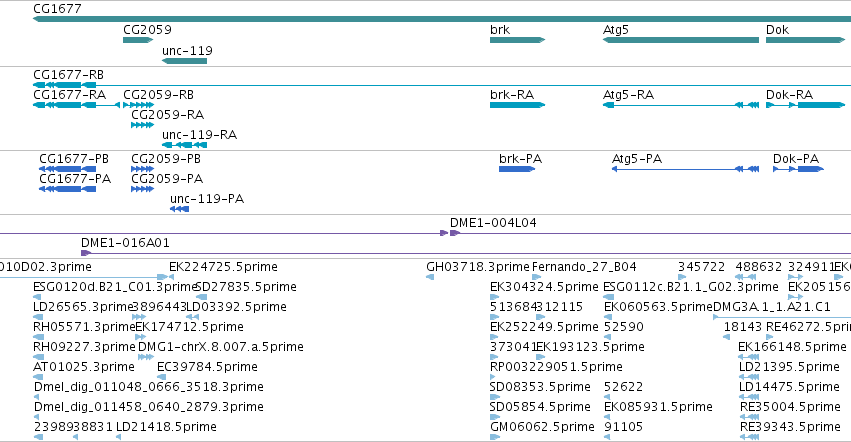Click the brk-PA protein feature
This screenshot has height=442, width=851.
(x=517, y=169)
